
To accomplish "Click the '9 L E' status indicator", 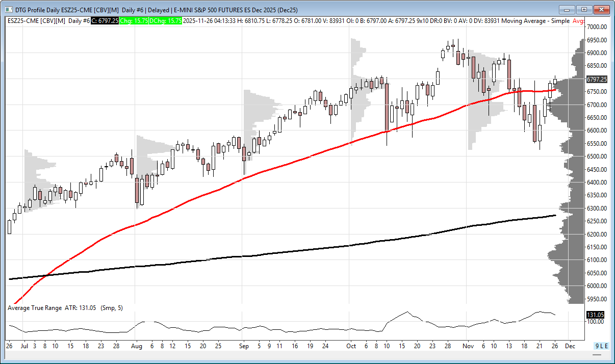I will coord(602,346).
